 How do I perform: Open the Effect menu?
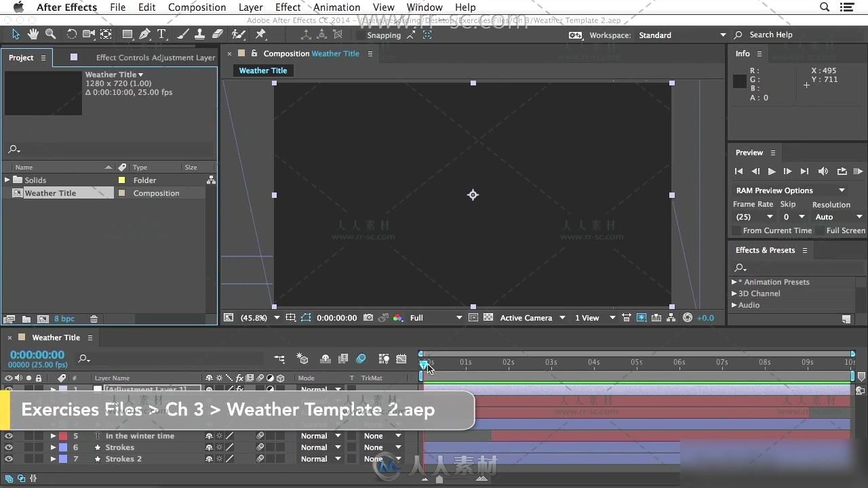[288, 7]
